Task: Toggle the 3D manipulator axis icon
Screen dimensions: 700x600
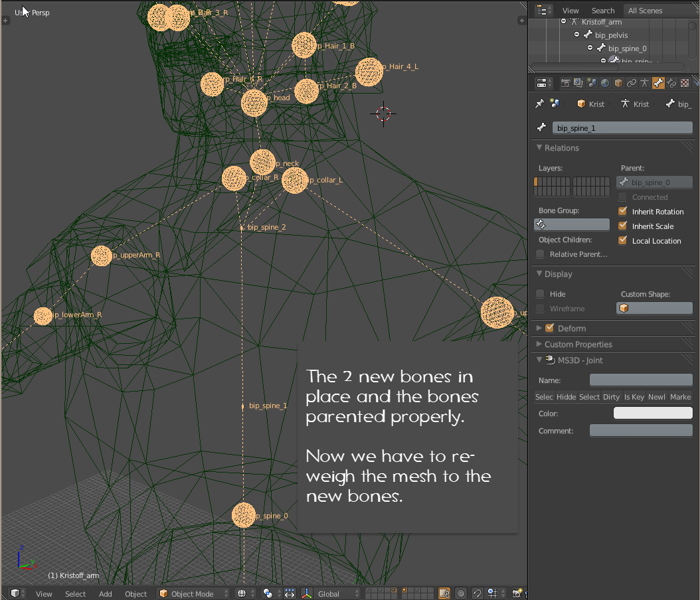Action: 307,593
